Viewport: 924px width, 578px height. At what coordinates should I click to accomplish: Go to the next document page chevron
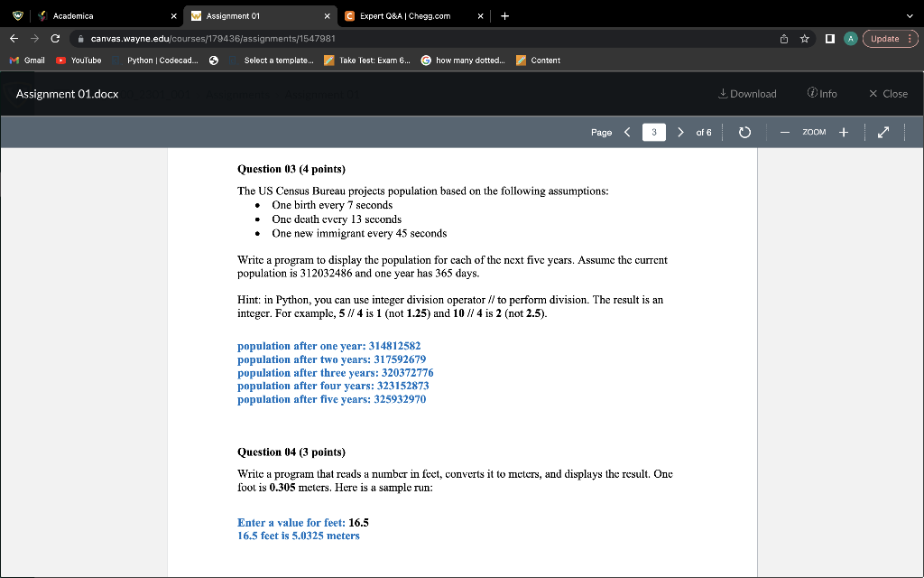680,132
